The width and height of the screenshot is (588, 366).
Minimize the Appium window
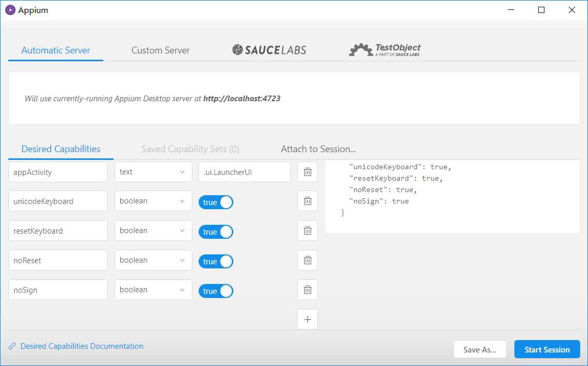coord(511,10)
